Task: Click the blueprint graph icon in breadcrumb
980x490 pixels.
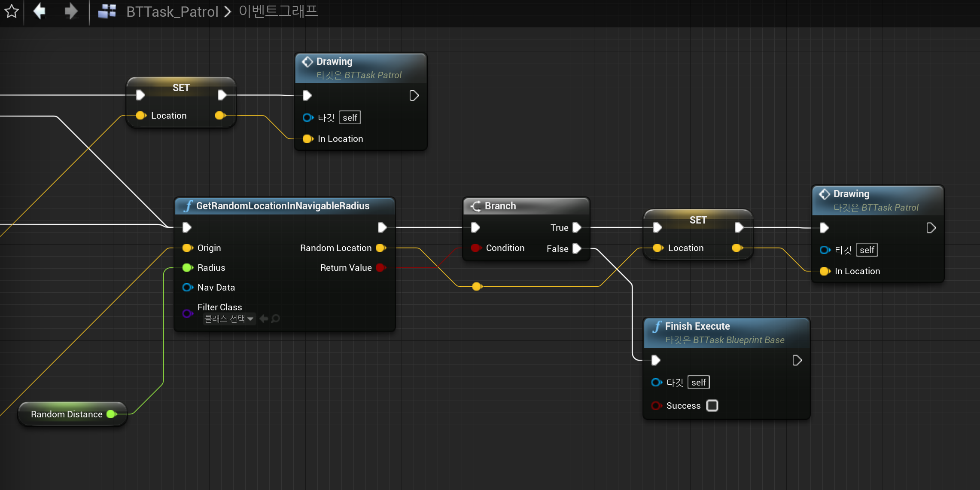Action: point(107,12)
